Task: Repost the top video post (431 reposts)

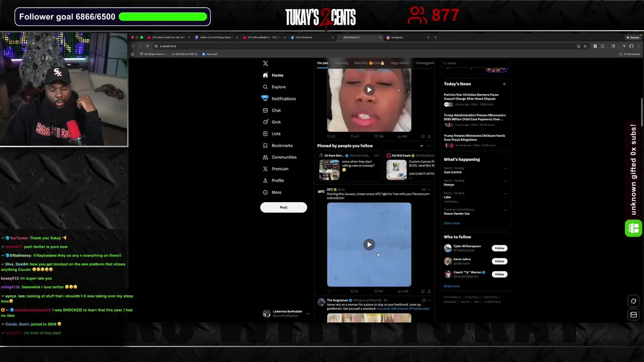Action: click(x=355, y=136)
